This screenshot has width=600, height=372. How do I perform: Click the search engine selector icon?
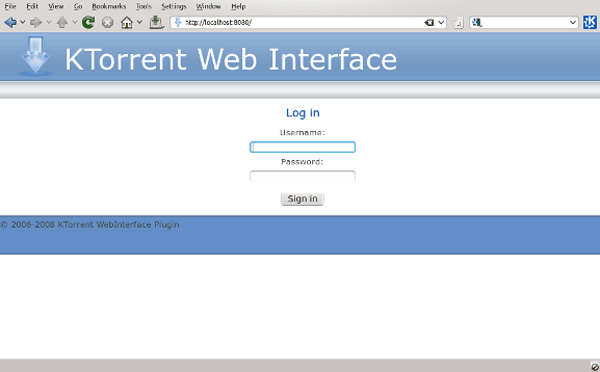coord(477,23)
